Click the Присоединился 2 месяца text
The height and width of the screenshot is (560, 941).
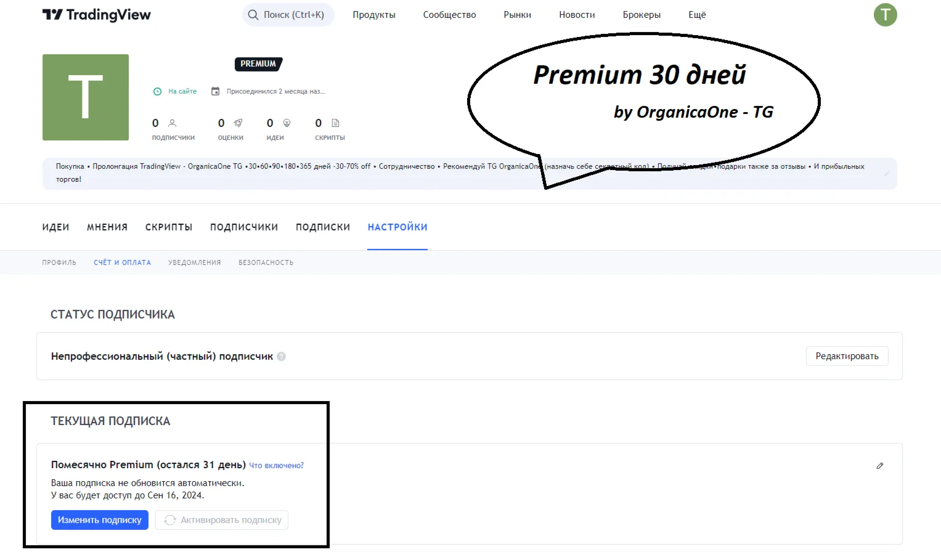click(x=275, y=91)
